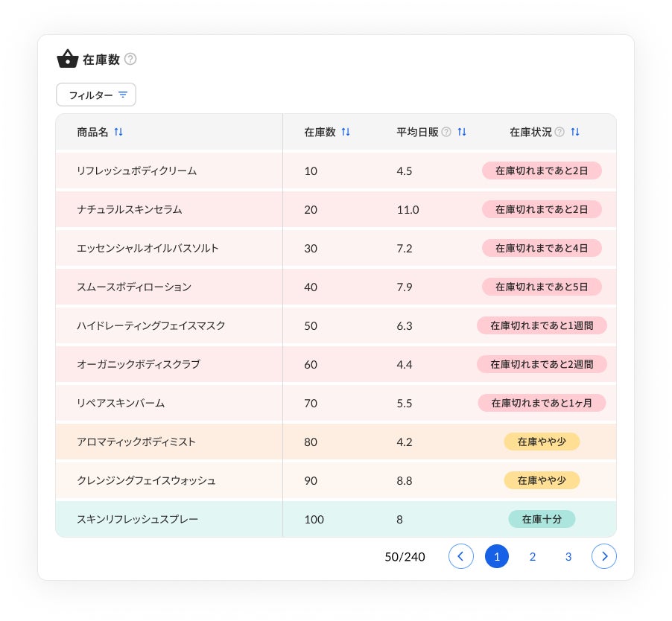Screen dimensions: 672x621
Task: Click status badge for ナチュラルスキンセラム row
Action: [542, 209]
